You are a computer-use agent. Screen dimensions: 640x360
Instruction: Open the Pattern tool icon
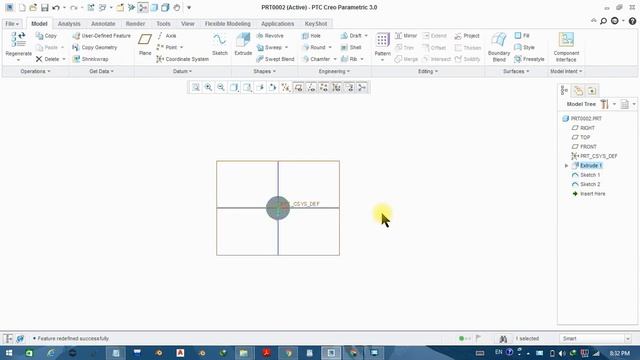point(382,40)
